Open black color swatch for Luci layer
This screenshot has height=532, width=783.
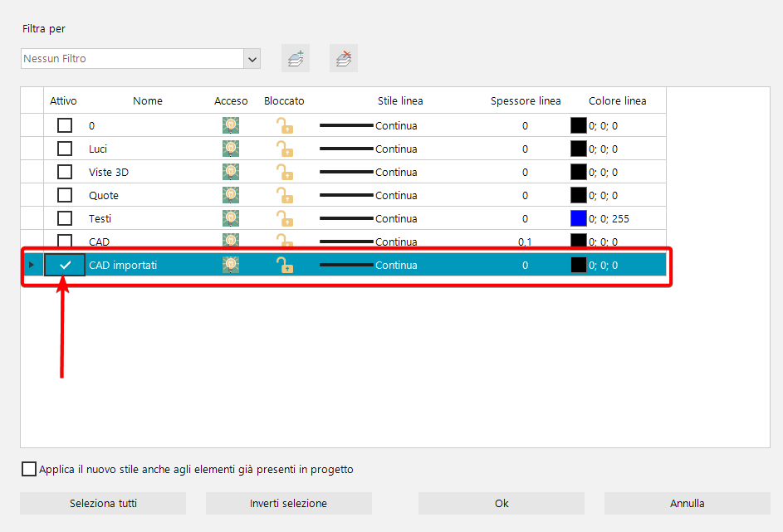[x=578, y=149]
